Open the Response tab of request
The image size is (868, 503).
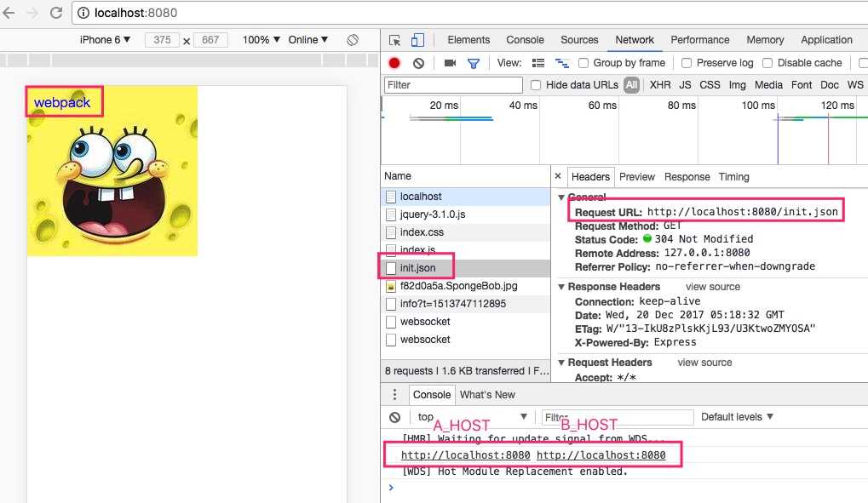pyautogui.click(x=687, y=176)
